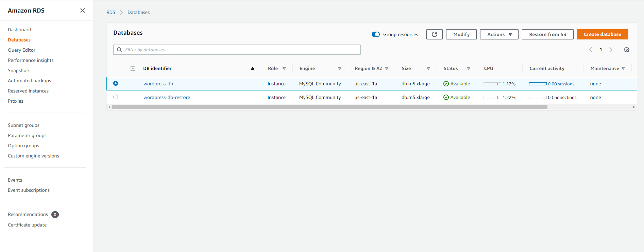The height and width of the screenshot is (252, 644).
Task: Click the Available status icon for wordpress-db
Action: pyautogui.click(x=446, y=84)
